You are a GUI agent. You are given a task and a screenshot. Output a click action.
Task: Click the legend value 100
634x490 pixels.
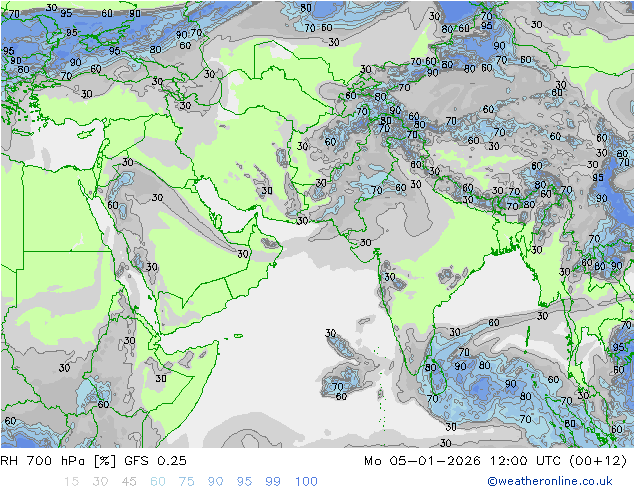tap(306, 482)
